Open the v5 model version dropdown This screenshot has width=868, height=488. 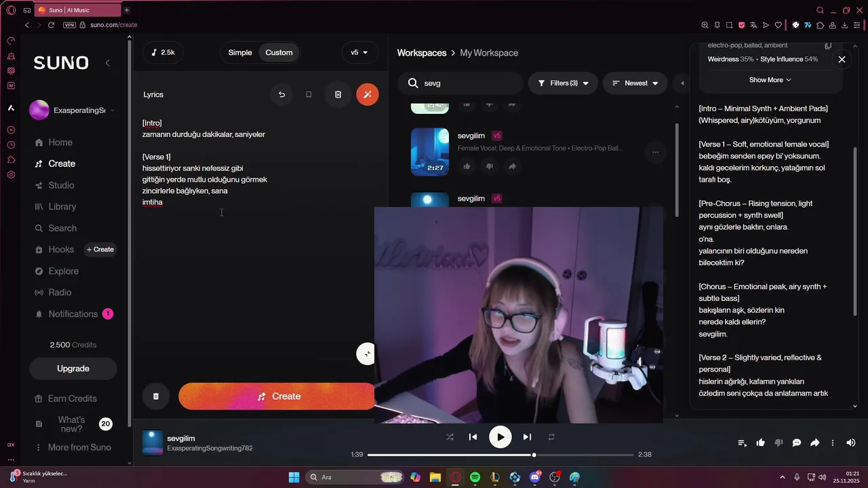[359, 52]
